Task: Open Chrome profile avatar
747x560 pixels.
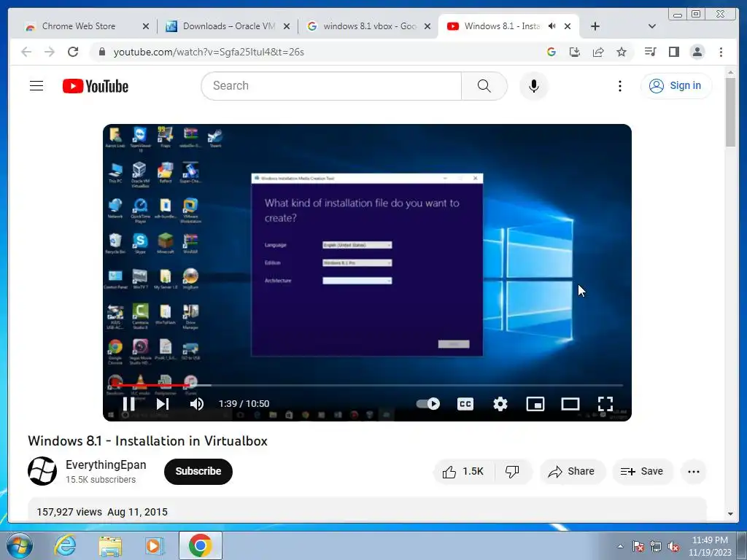Action: (x=697, y=52)
